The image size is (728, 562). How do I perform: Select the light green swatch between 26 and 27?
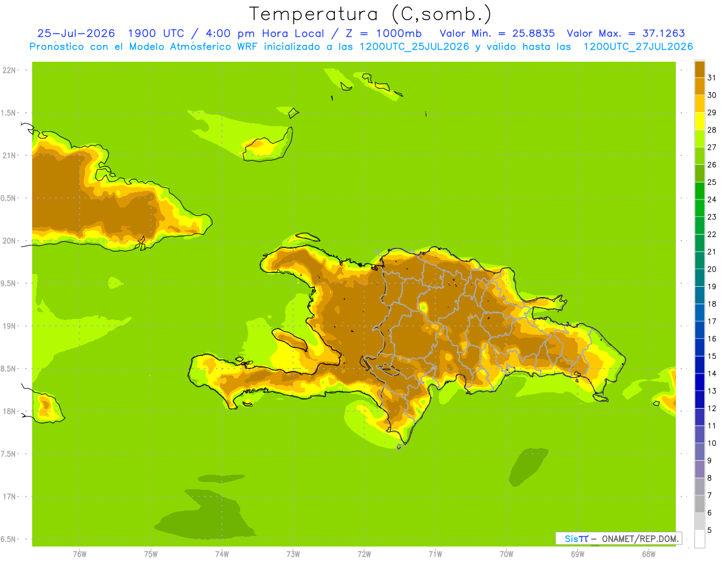[x=699, y=156]
